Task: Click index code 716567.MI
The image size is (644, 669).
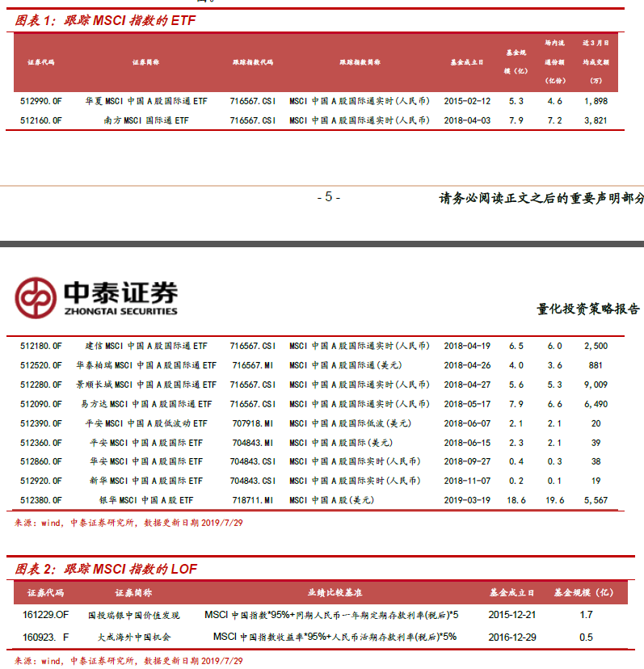Action: 253,365
